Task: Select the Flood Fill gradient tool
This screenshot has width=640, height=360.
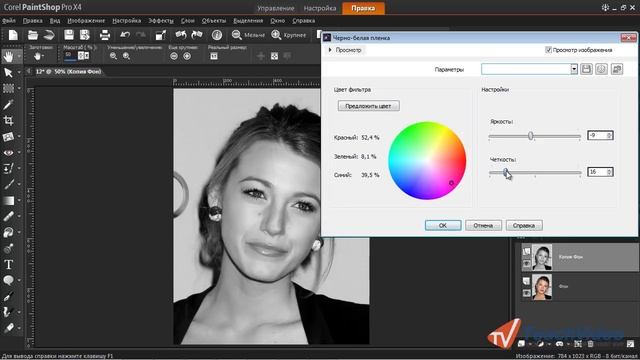Action: click(8, 200)
